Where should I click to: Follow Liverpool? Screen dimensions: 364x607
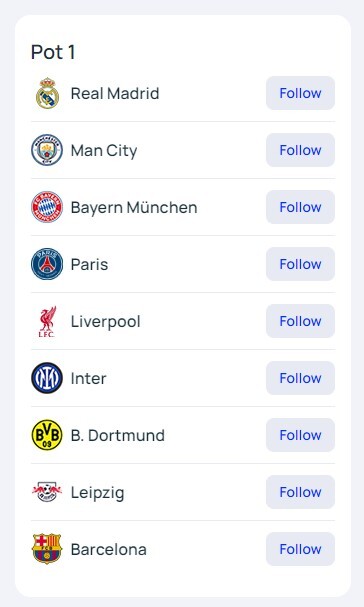click(x=300, y=321)
